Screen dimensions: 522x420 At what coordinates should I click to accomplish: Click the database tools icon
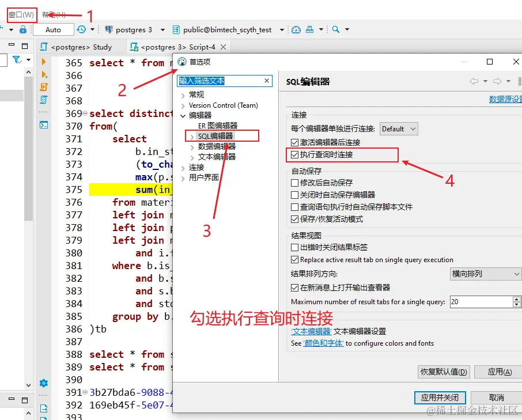tap(309, 29)
